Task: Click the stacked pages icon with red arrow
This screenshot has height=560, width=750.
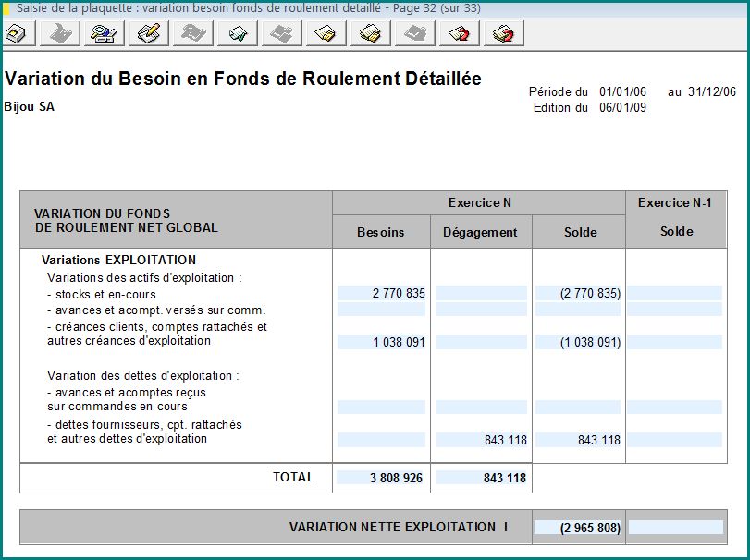Action: tap(503, 34)
